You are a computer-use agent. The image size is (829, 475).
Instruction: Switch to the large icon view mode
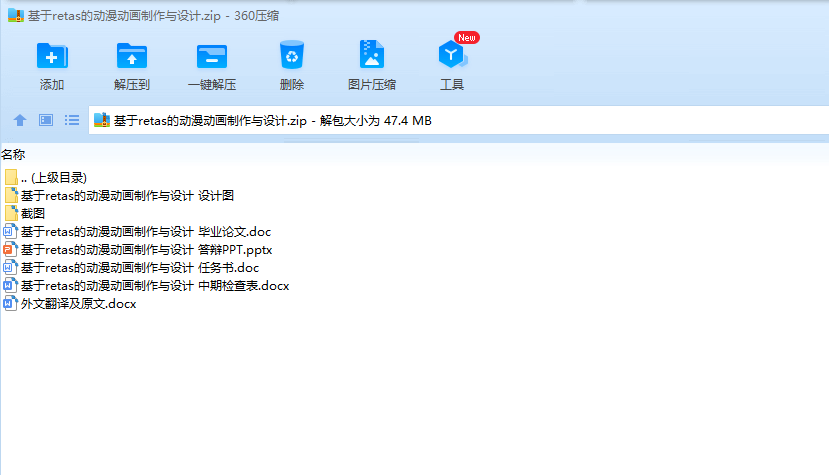coord(46,120)
